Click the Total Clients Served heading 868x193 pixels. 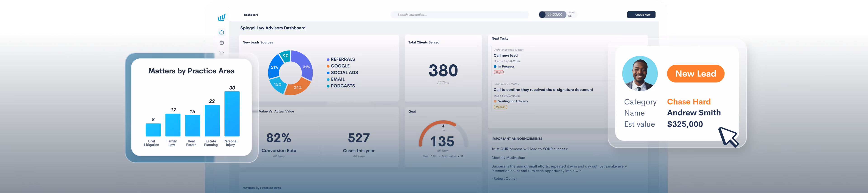(424, 42)
